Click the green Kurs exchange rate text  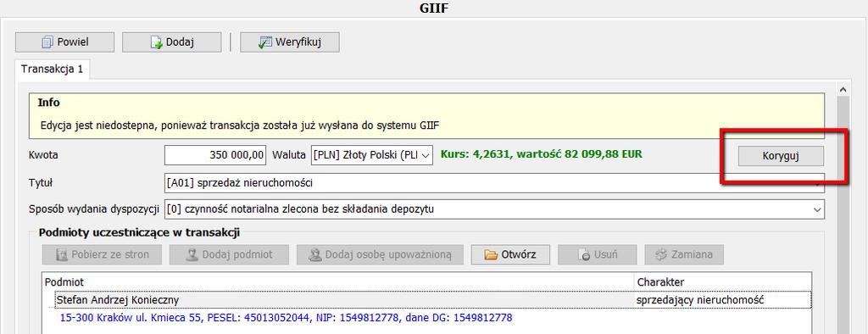[542, 154]
